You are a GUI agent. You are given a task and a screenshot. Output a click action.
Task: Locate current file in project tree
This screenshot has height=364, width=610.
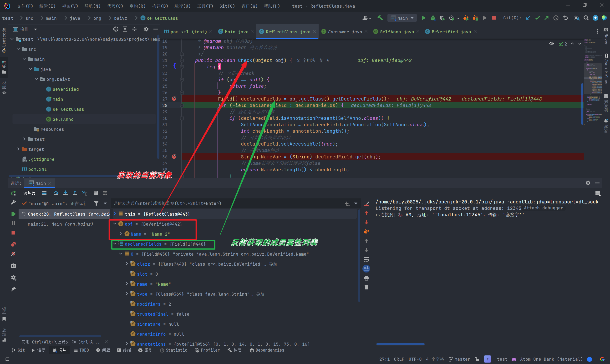pos(116,29)
